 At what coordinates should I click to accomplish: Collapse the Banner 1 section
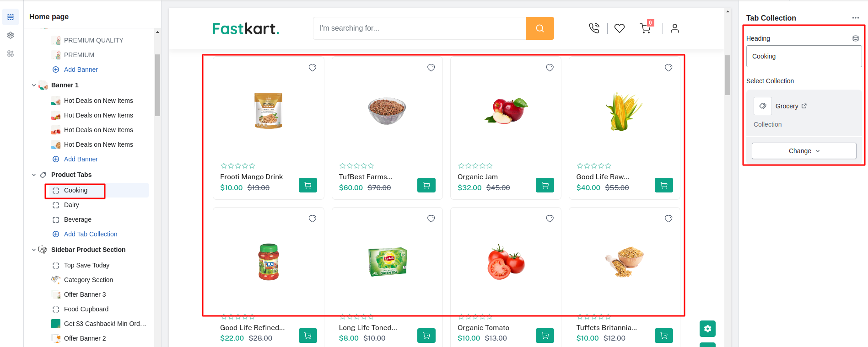click(x=34, y=85)
